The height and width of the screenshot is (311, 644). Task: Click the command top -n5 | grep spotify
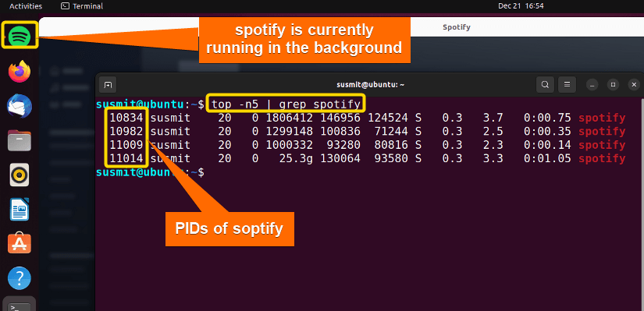286,104
